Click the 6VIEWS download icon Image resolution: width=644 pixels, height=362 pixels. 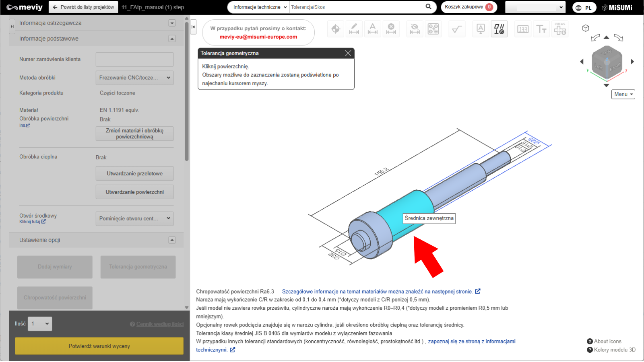point(560,29)
